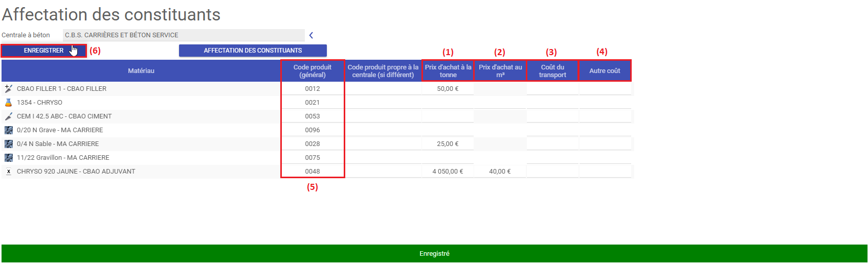Click centrale-specific code cell for CHRYSO 920 JAUNE
This screenshot has width=868, height=266.
point(383,171)
